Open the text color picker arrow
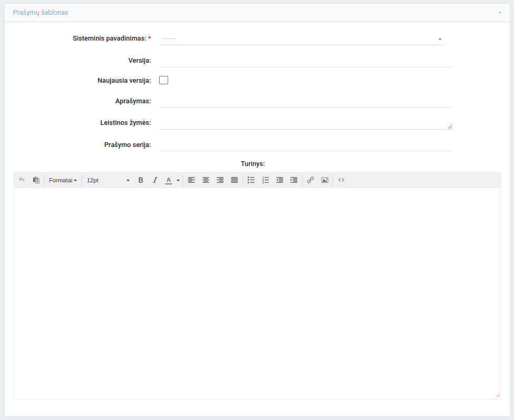514x420 pixels. (178, 180)
